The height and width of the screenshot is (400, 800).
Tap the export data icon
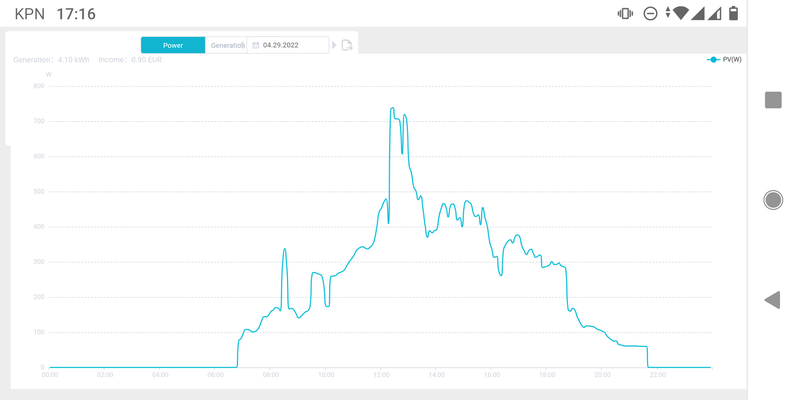347,45
